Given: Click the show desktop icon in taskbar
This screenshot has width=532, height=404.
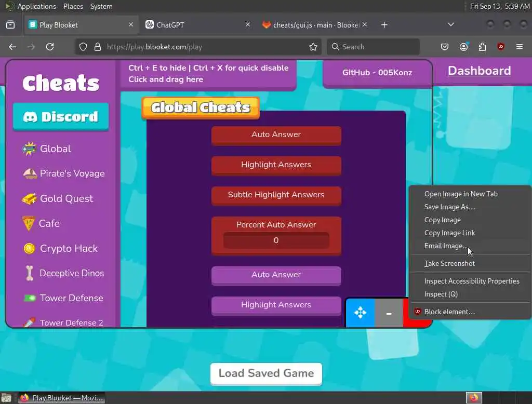Looking at the screenshot, I should pyautogui.click(x=6, y=398).
